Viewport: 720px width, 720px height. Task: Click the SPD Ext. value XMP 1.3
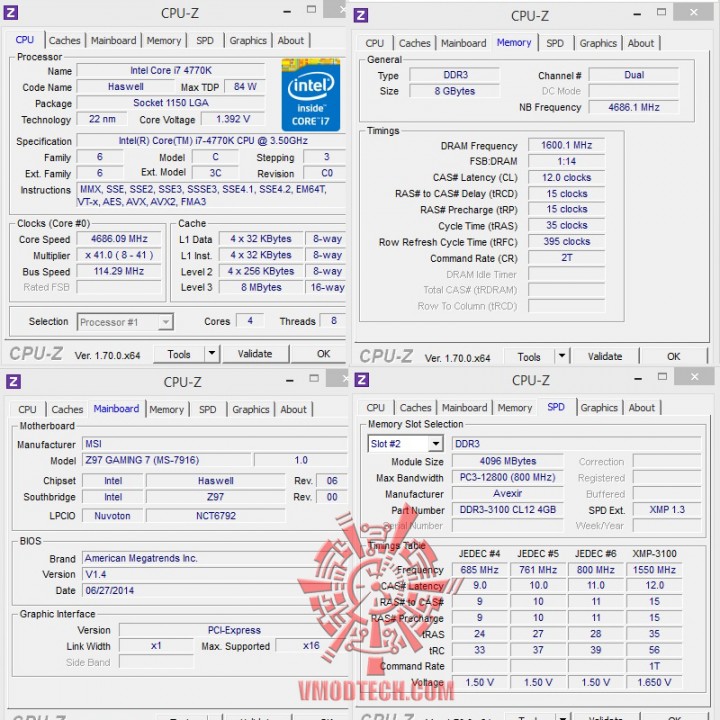click(667, 510)
